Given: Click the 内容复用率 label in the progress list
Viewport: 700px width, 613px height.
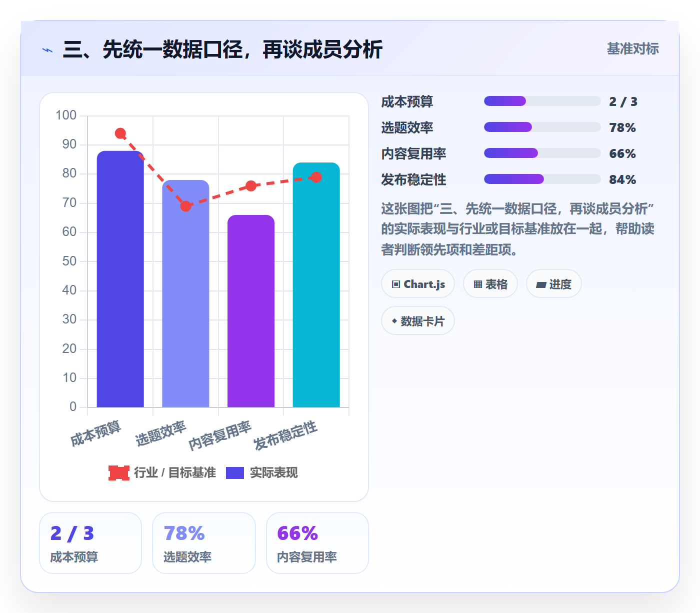Looking at the screenshot, I should click(414, 153).
